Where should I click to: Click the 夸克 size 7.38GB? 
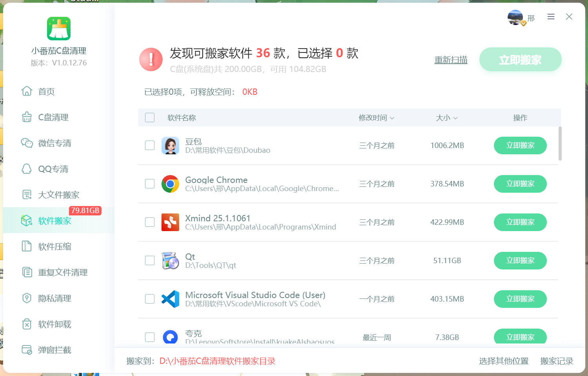tap(447, 337)
